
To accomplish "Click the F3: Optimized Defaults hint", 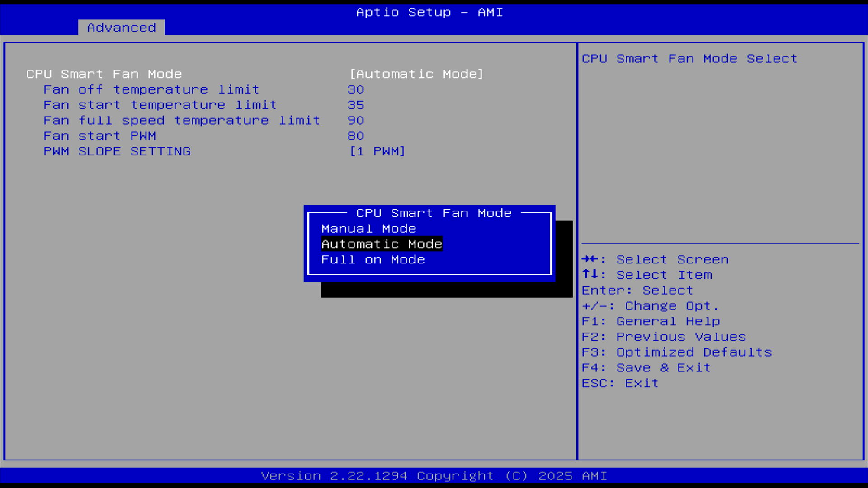I will click(x=677, y=352).
